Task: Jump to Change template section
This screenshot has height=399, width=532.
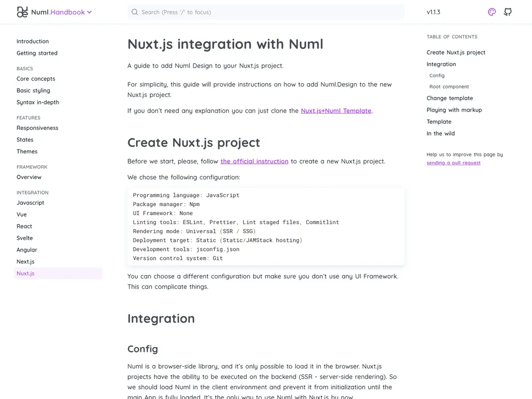Action: click(449, 98)
